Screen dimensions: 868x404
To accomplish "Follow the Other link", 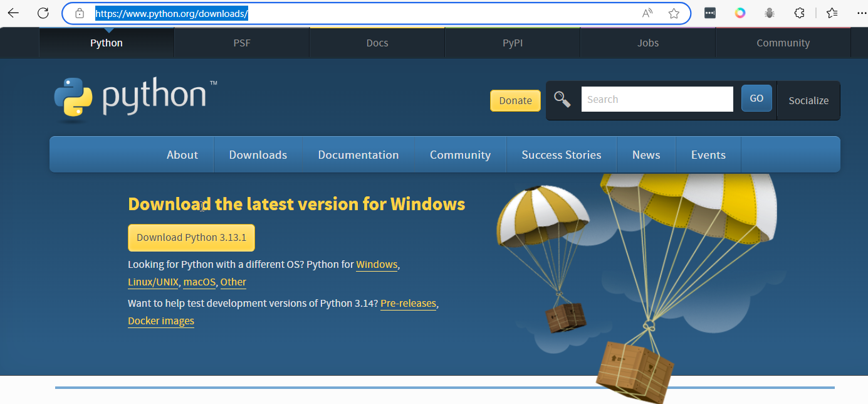I will pyautogui.click(x=233, y=282).
